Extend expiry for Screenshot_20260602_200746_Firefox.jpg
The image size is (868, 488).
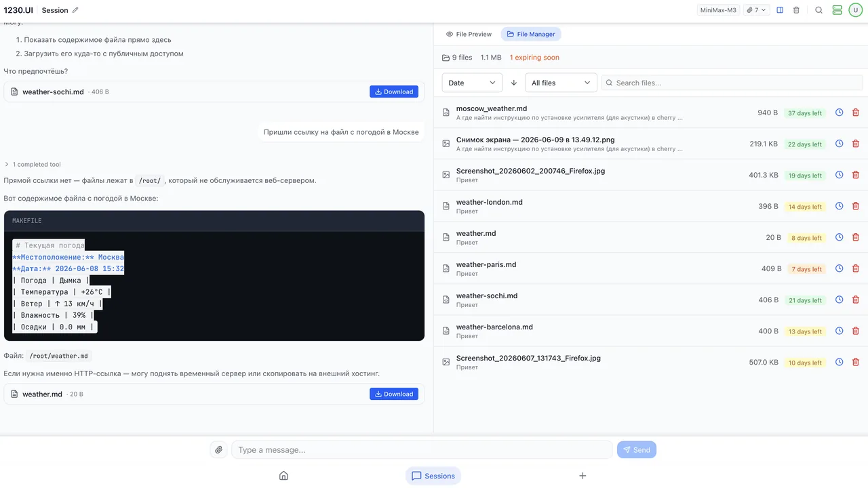point(839,175)
